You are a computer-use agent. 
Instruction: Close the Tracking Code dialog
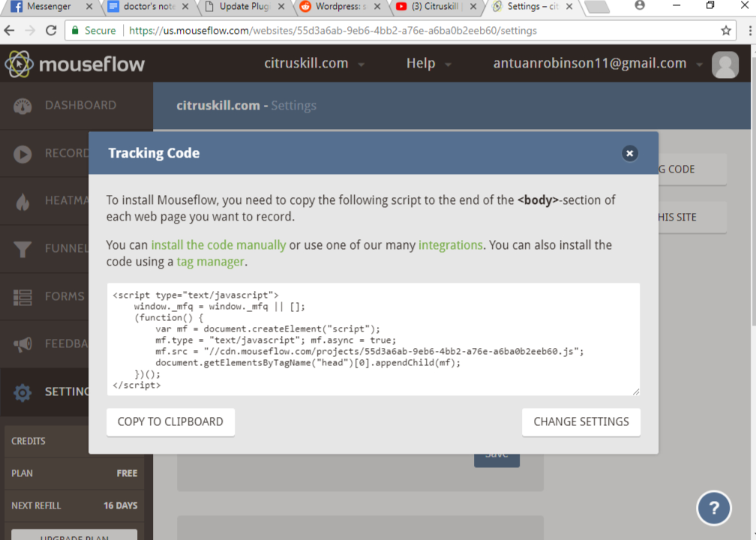(x=629, y=153)
